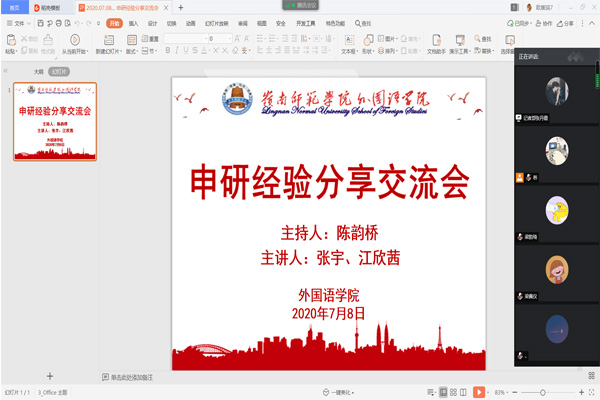
Task: Open the Document Assistant (文档助手) tool
Action: 437,40
